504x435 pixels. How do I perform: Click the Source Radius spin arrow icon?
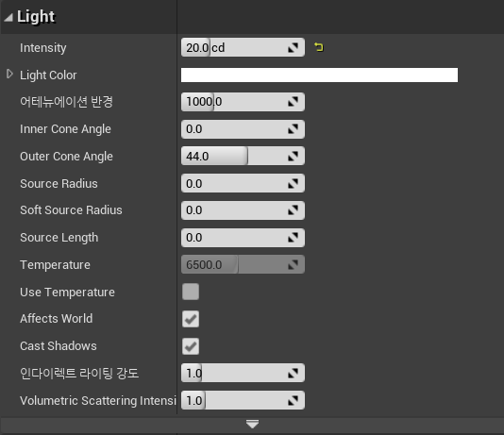[x=293, y=183]
